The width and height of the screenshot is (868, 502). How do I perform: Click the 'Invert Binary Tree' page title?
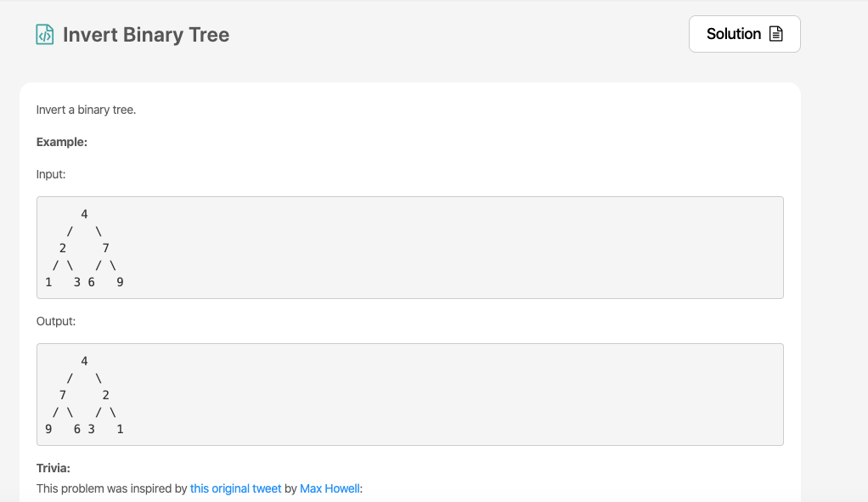click(x=146, y=35)
